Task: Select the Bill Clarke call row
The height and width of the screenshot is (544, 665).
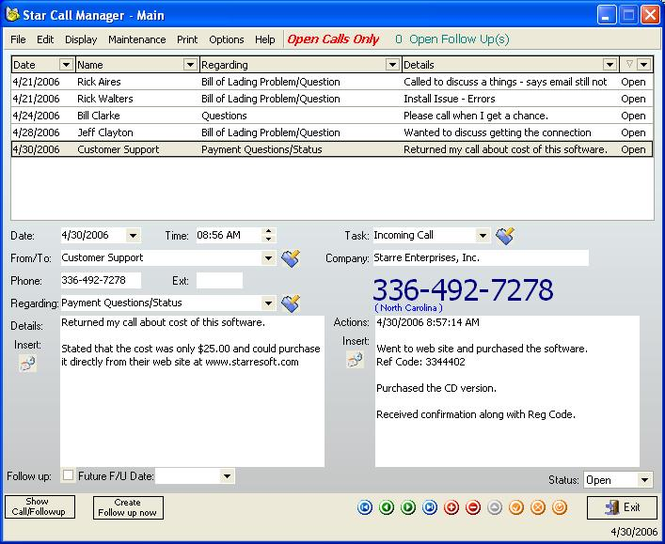Action: click(332, 116)
